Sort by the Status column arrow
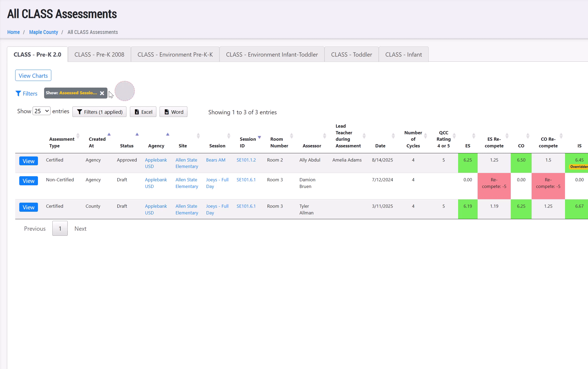 [x=137, y=134]
